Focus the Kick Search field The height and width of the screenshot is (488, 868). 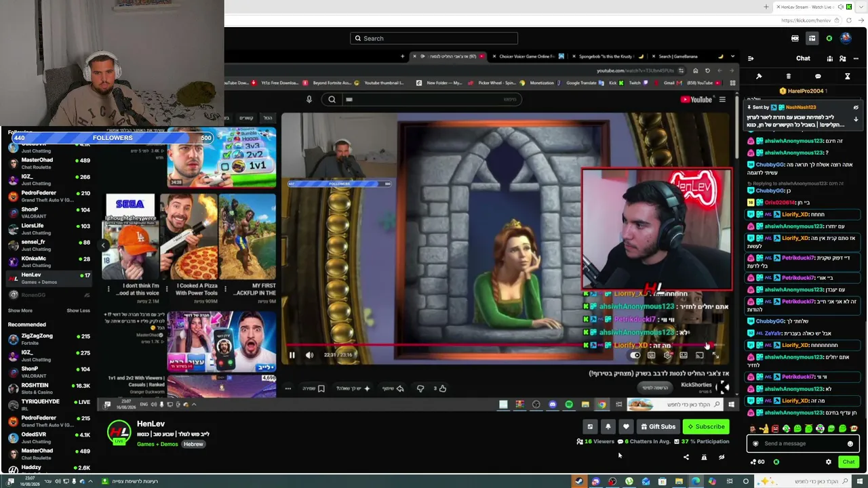tap(434, 39)
